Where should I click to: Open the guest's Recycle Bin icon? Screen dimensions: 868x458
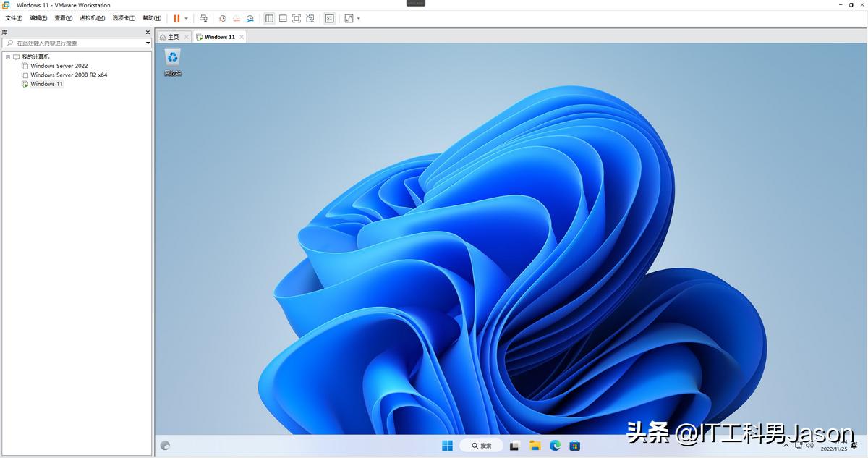click(x=172, y=58)
